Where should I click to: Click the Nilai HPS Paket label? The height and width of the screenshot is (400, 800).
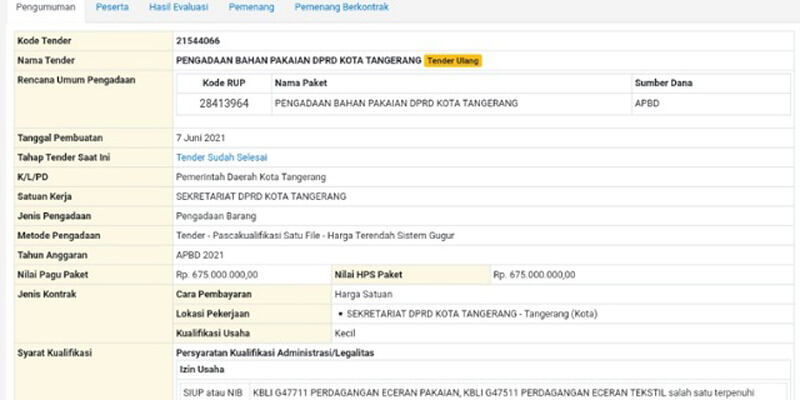point(368,275)
